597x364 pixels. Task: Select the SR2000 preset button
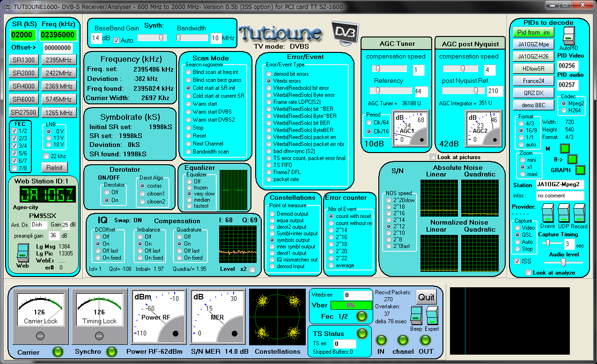[23, 73]
